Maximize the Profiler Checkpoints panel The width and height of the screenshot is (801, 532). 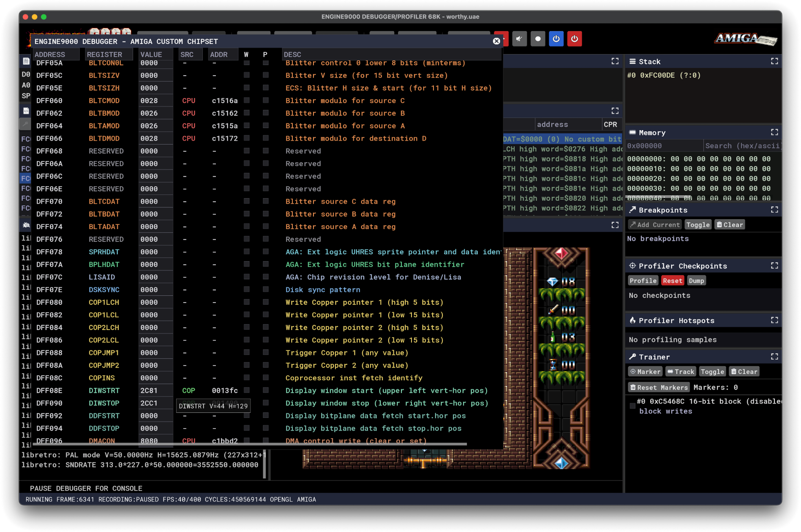click(774, 266)
